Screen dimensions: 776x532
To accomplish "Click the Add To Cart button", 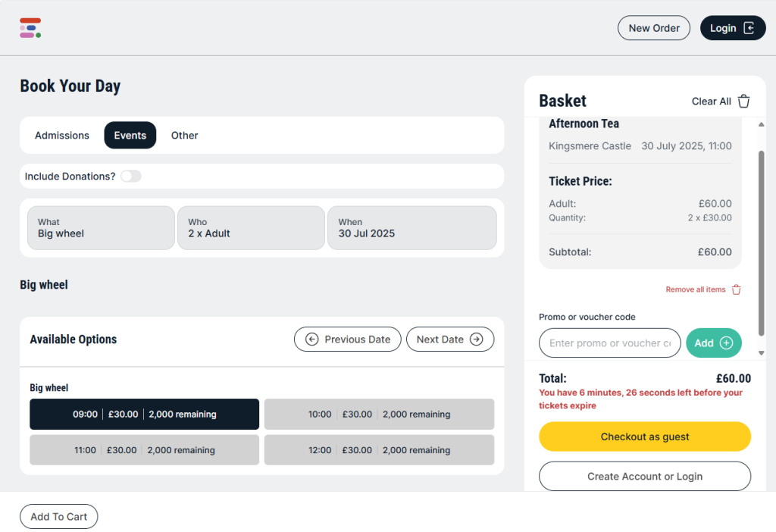I will 58,517.
